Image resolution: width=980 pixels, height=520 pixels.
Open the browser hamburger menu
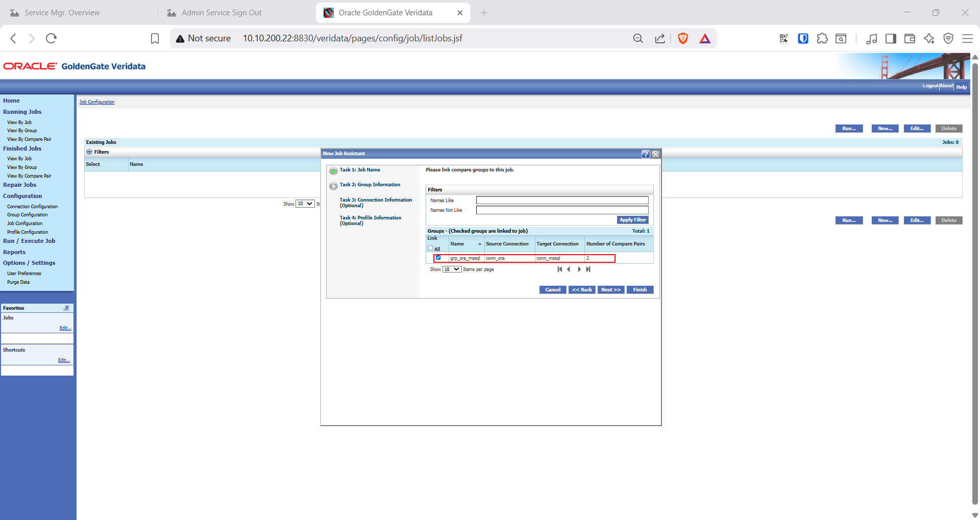tap(967, 38)
